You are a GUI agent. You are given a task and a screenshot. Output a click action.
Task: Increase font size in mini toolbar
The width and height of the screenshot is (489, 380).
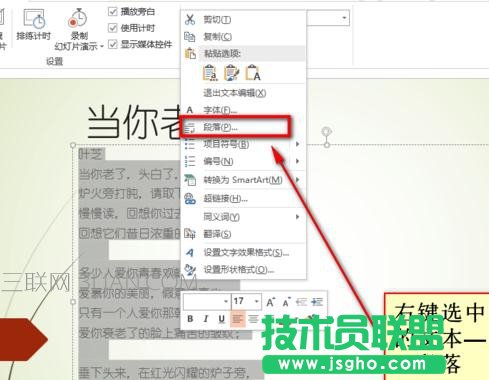[270, 302]
